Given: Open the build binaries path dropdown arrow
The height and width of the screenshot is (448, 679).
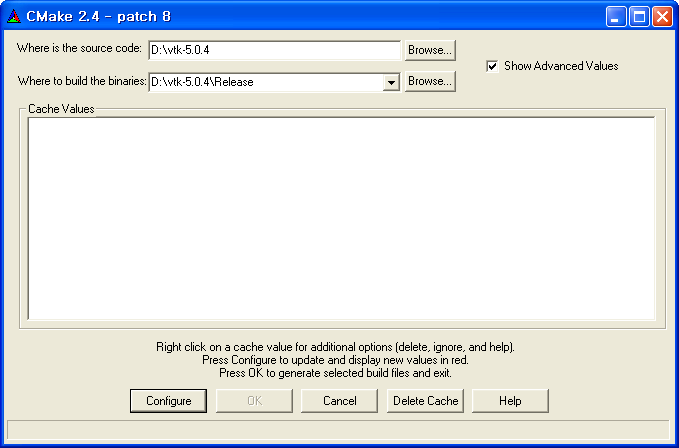Looking at the screenshot, I should coord(391,82).
